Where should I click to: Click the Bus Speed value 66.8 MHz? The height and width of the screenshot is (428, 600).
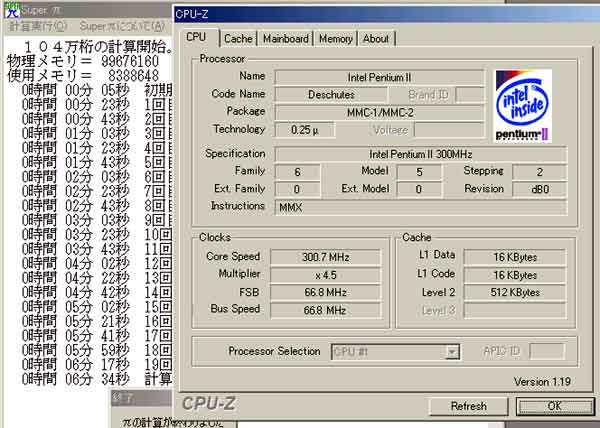(326, 310)
